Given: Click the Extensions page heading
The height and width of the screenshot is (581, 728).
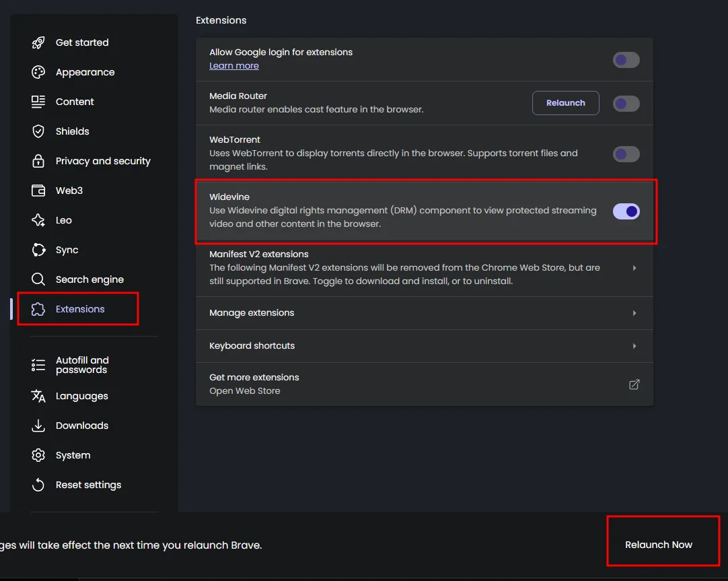Looking at the screenshot, I should pos(221,20).
